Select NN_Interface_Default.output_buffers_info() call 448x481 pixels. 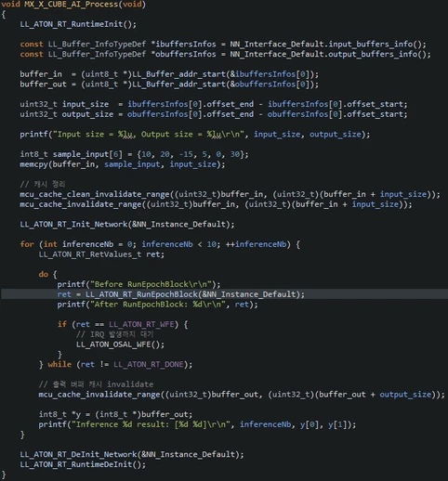click(330, 54)
